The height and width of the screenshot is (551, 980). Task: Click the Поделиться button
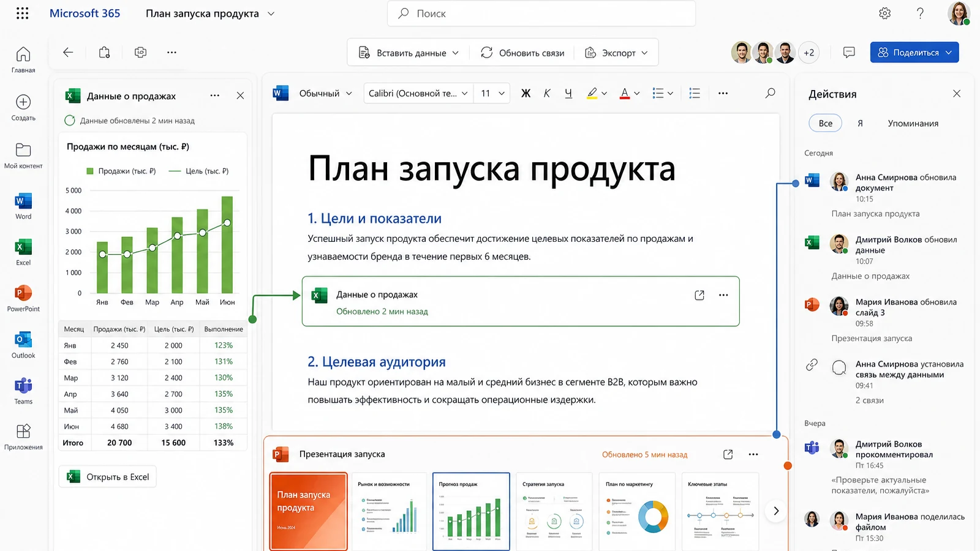point(914,53)
